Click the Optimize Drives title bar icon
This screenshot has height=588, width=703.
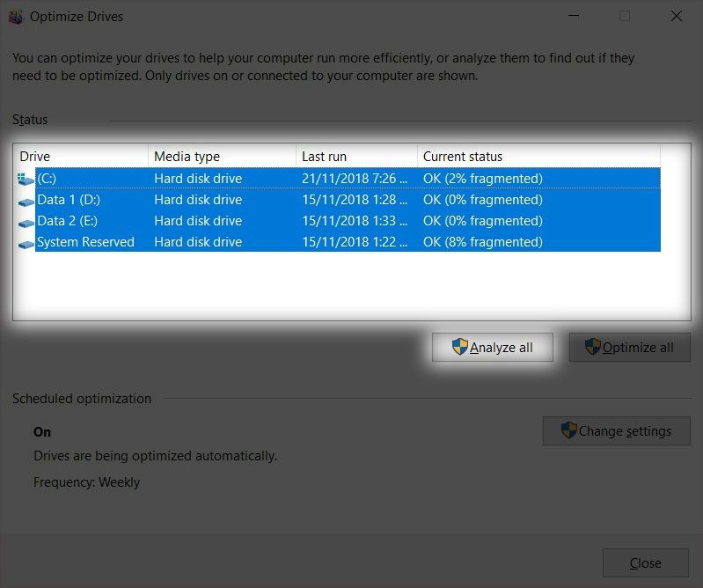(x=16, y=17)
